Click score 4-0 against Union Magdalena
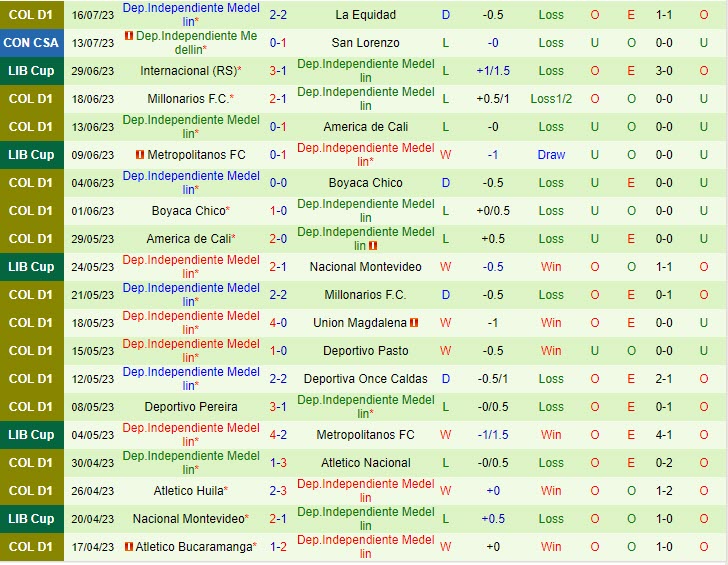 click(x=278, y=323)
